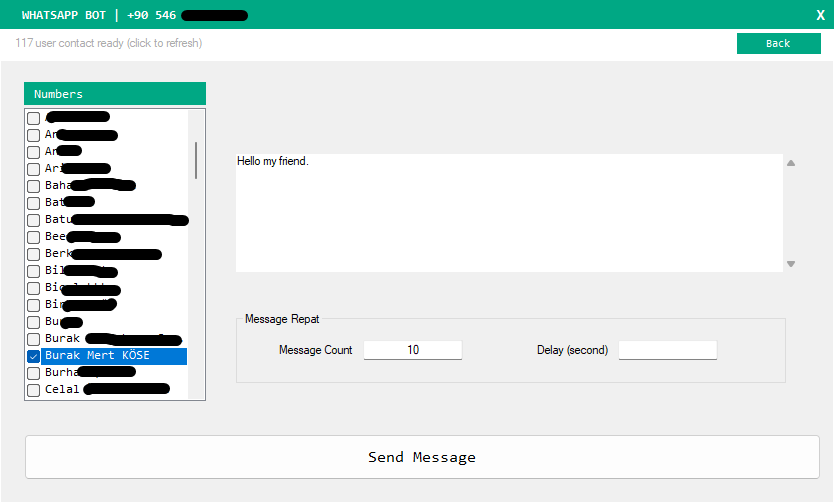This screenshot has width=834, height=502.
Task: Close the WhatsApp Bot window with X
Action: pyautogui.click(x=820, y=15)
